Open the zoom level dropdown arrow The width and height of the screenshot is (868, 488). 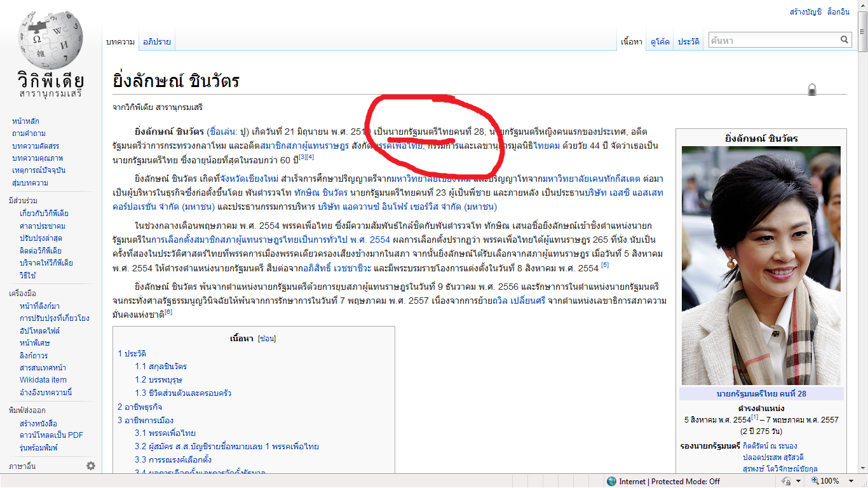(851, 482)
